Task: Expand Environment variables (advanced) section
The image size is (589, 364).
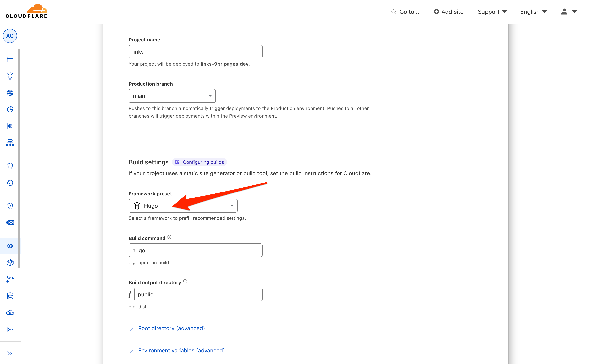Action: (x=181, y=350)
